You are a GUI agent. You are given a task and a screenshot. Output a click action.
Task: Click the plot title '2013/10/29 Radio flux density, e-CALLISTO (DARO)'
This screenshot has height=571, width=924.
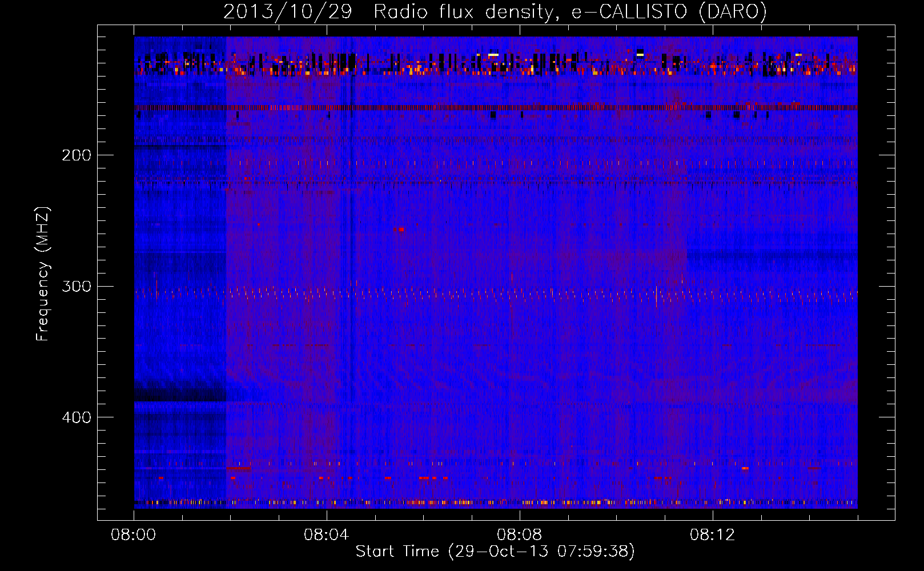coord(495,12)
